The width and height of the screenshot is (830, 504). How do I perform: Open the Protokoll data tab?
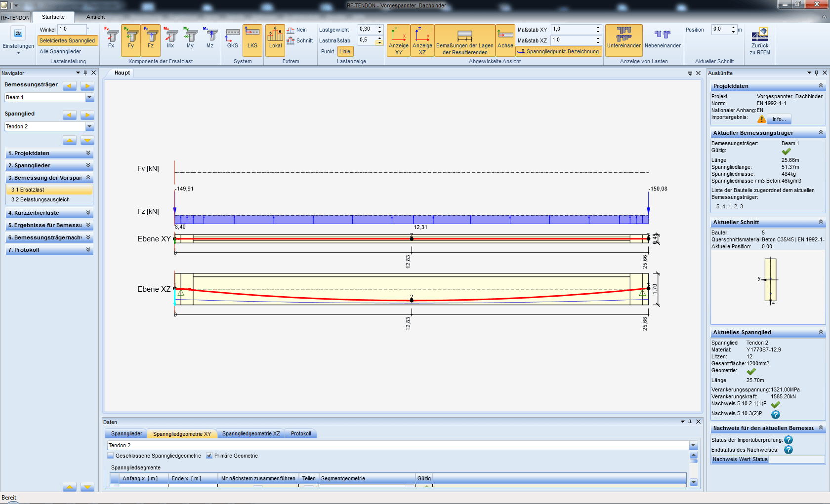(301, 433)
